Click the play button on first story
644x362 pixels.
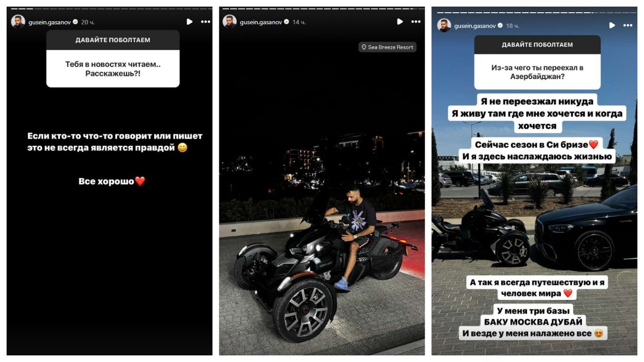point(189,22)
